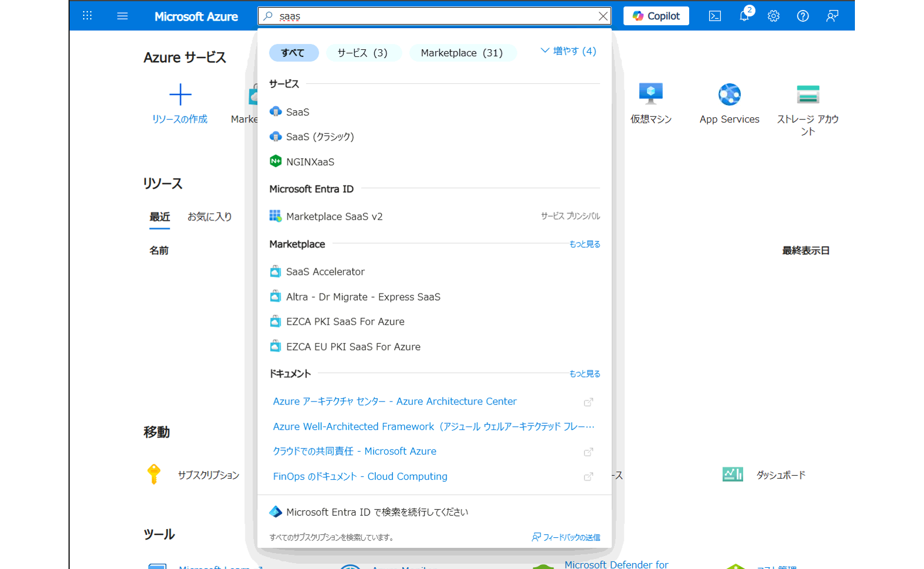Click the feedback person icon in header

(832, 16)
